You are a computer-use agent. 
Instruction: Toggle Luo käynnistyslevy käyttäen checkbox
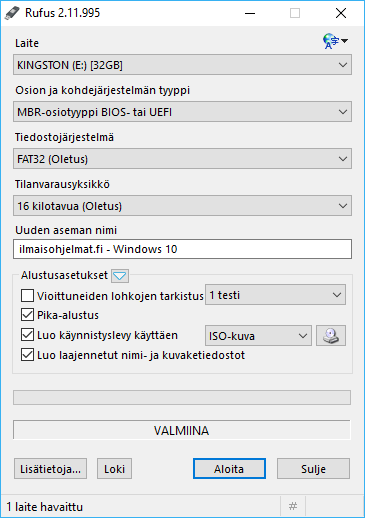pos(27,335)
